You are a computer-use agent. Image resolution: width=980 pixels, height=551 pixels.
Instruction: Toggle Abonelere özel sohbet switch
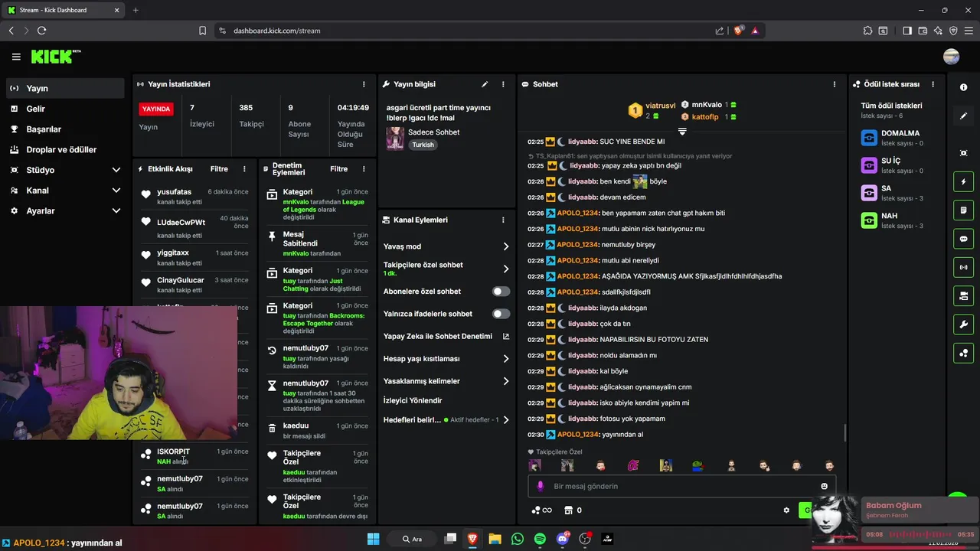501,292
